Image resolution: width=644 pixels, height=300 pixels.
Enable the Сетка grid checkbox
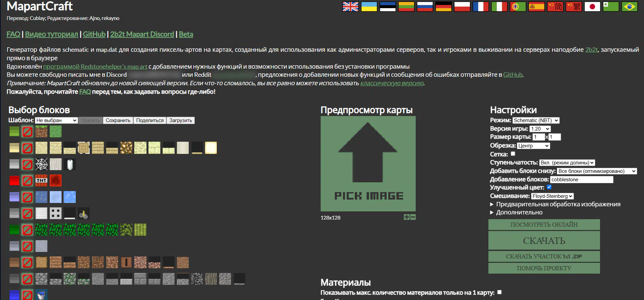pos(513,154)
